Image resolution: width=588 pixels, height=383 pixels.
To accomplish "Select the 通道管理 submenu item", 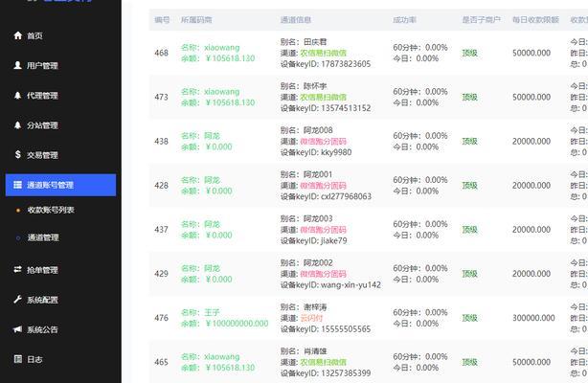I will point(43,237).
